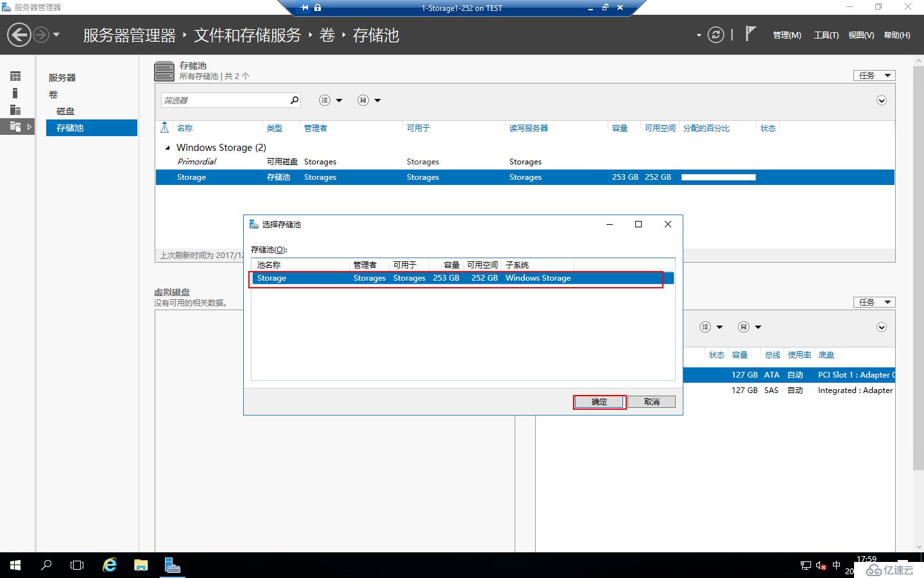This screenshot has height=578, width=924.
Task: Select 服务器 in the navigation pane
Action: click(62, 78)
